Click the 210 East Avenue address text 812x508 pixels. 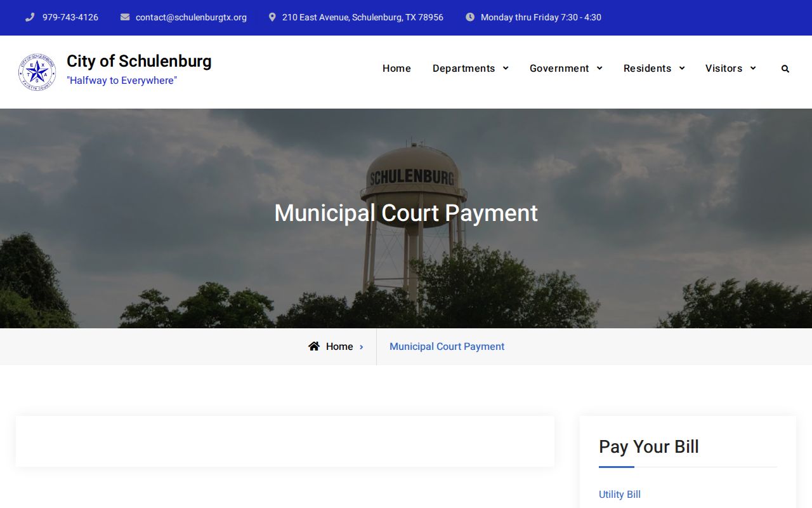(x=363, y=17)
